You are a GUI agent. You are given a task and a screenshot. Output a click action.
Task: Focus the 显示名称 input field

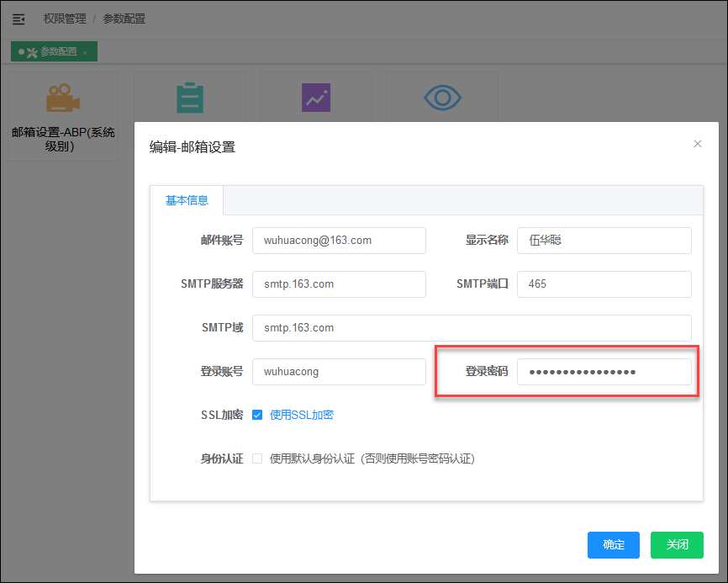coord(604,241)
